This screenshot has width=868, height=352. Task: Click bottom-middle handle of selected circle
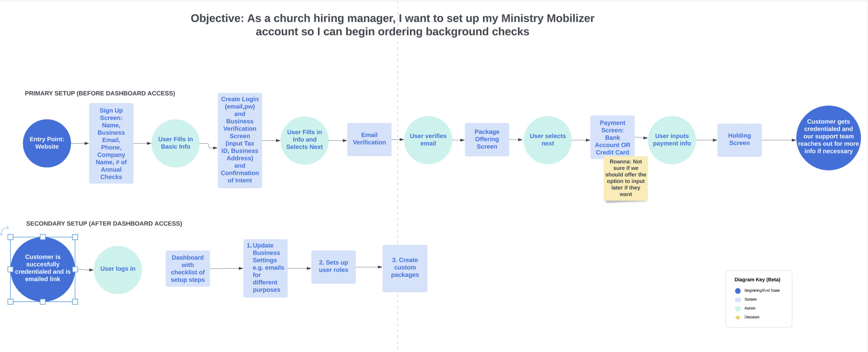click(x=43, y=302)
